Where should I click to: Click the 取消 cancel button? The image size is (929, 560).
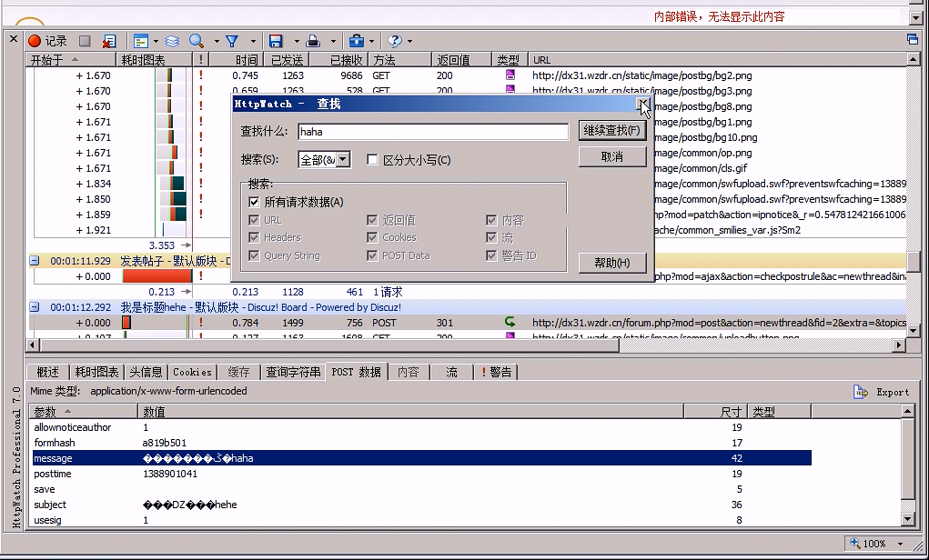point(611,156)
